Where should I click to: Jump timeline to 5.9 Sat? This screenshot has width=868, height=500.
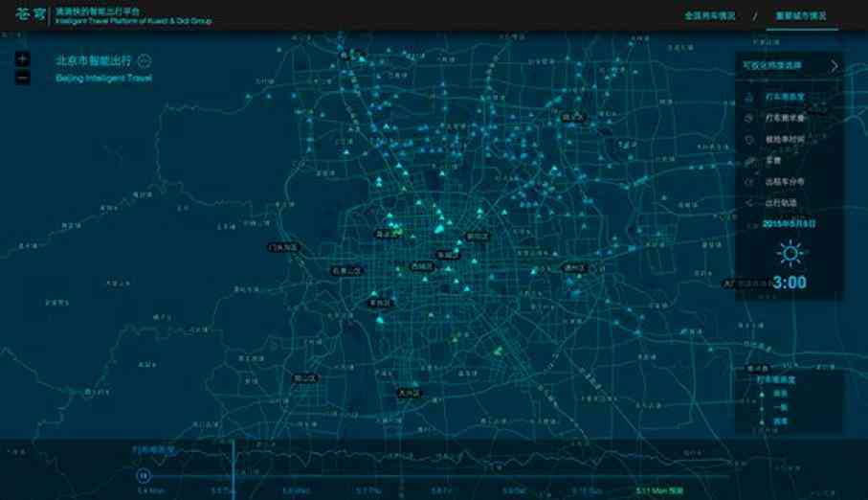(x=514, y=491)
